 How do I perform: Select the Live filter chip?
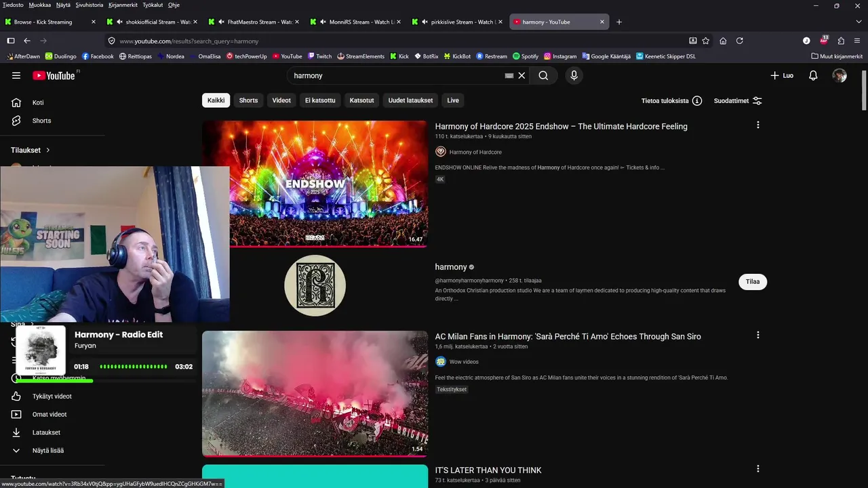tap(453, 100)
